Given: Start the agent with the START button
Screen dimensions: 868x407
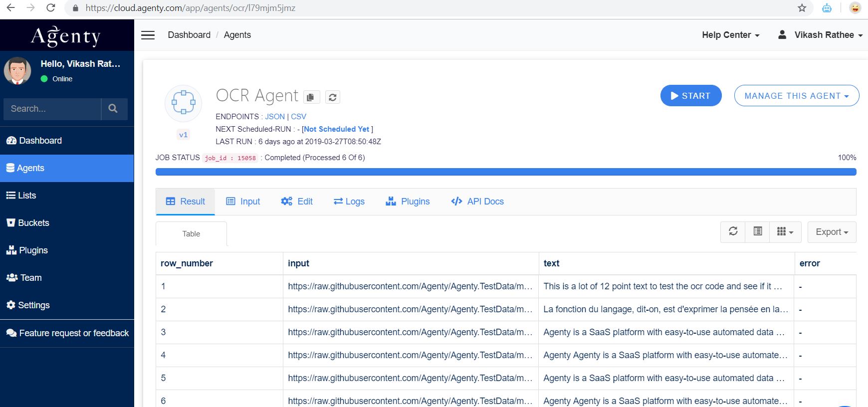Looking at the screenshot, I should [691, 96].
